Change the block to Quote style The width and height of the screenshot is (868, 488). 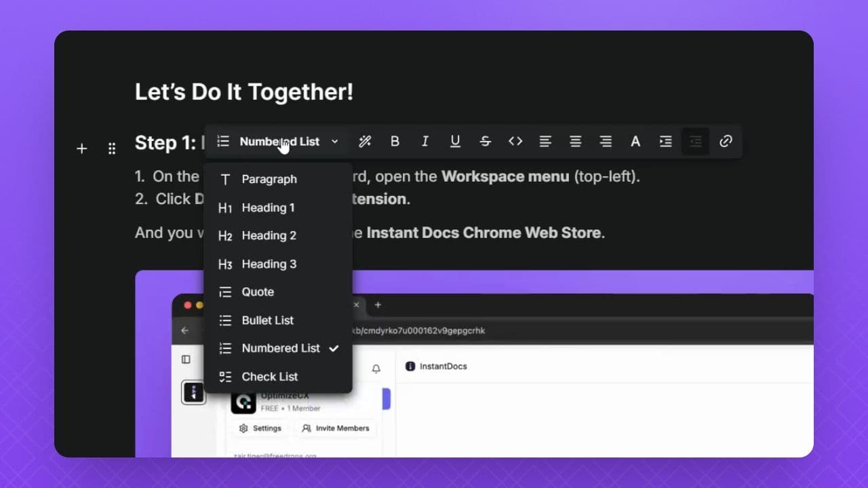(x=256, y=291)
